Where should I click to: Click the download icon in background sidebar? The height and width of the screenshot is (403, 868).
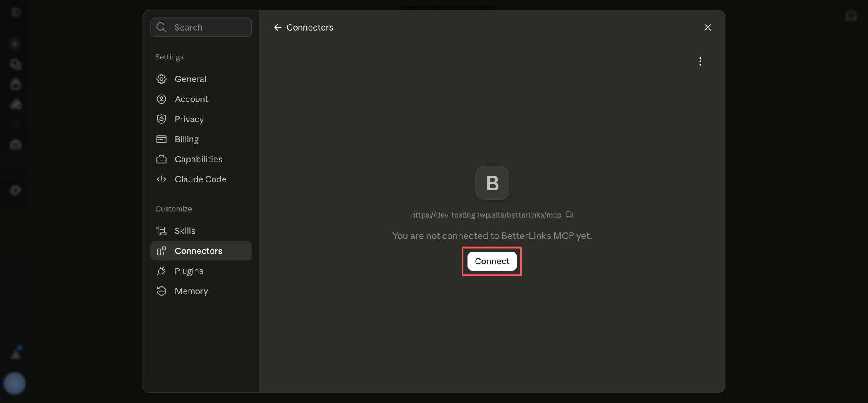click(x=16, y=353)
